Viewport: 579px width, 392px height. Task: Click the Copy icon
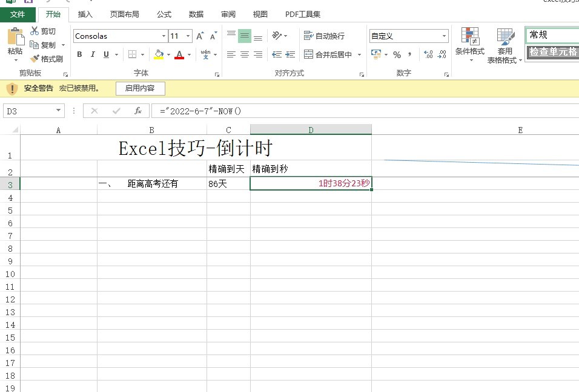coord(35,45)
